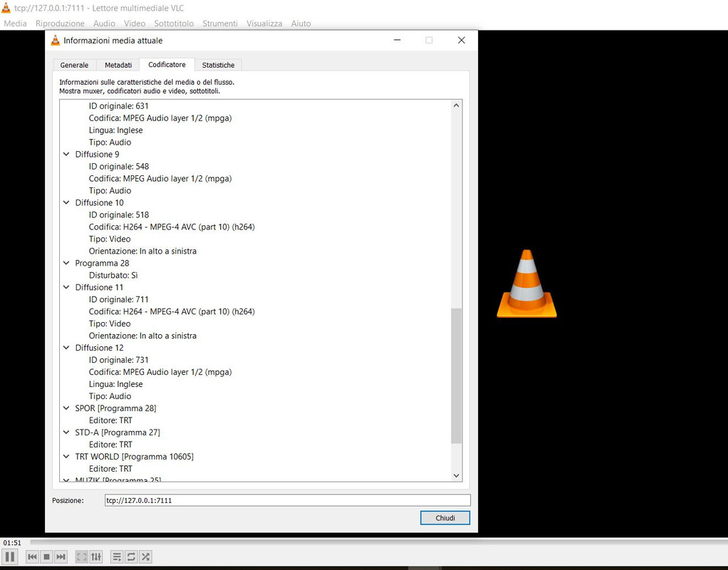Skip to previous media item

point(32,556)
